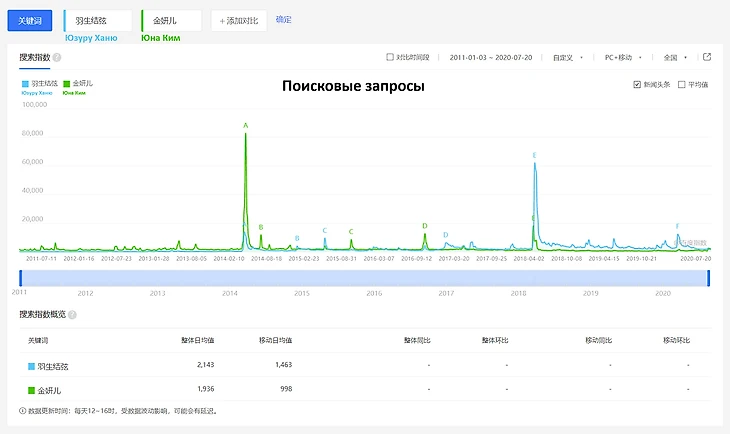
Task: Click help icon next to 搜索指数 tab
Action: click(x=59, y=58)
